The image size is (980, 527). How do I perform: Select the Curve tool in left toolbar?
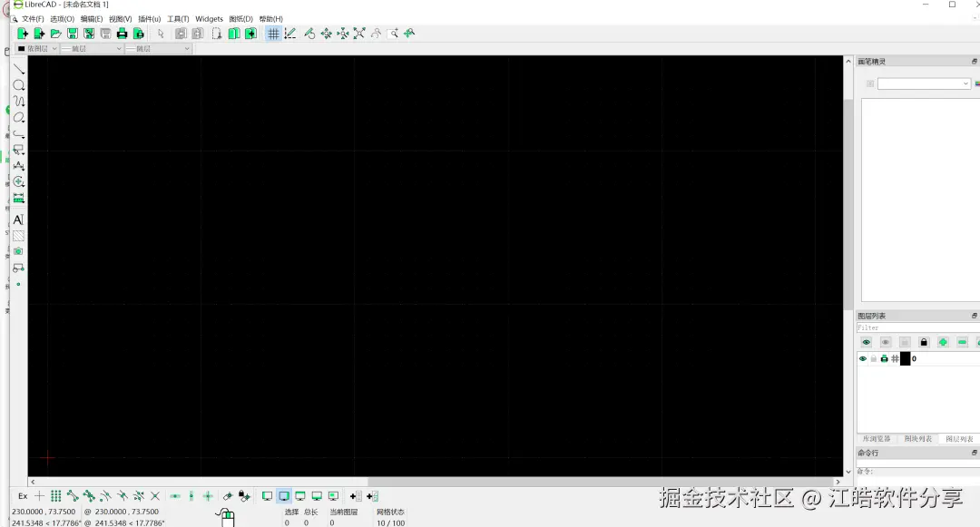tap(19, 102)
